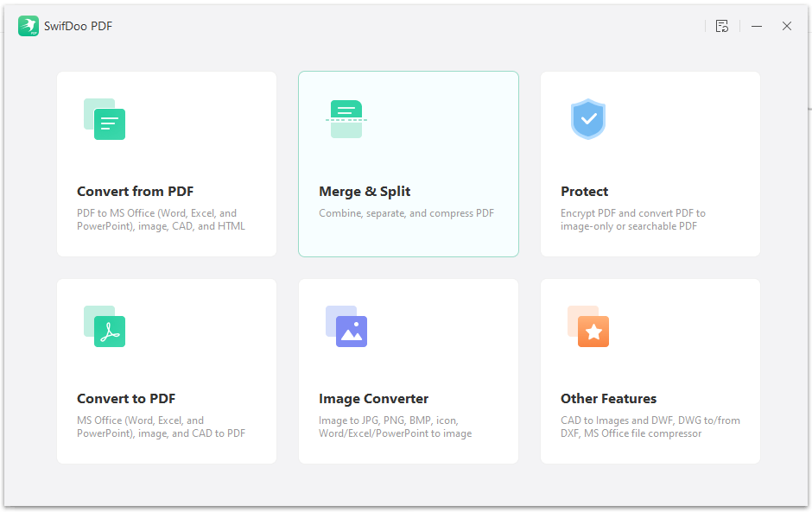Click the Protect shield icon

[587, 119]
